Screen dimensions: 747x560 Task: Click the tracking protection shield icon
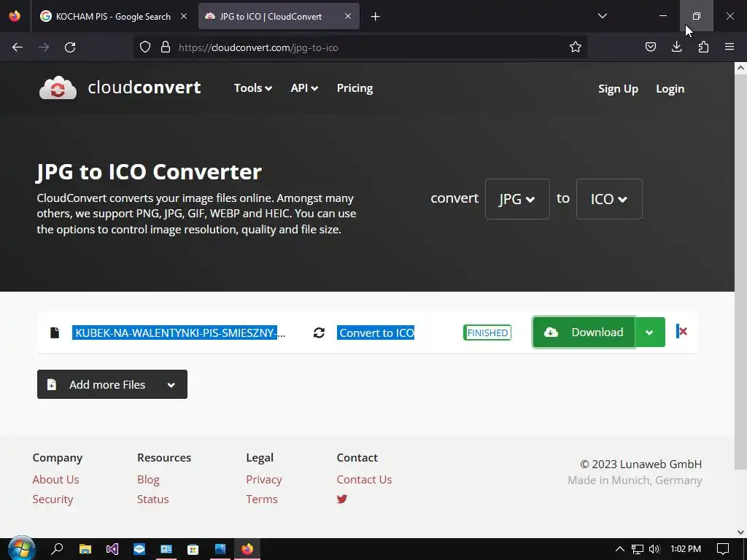tap(145, 47)
